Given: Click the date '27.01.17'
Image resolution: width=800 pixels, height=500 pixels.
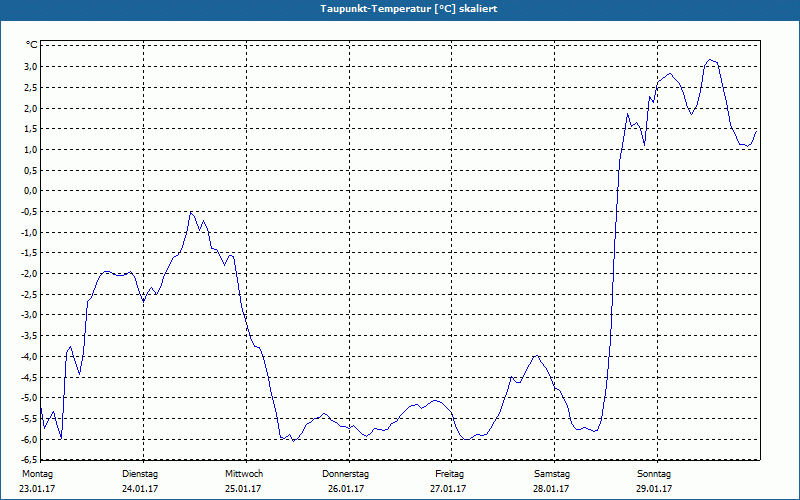Looking at the screenshot, I should pyautogui.click(x=448, y=489).
